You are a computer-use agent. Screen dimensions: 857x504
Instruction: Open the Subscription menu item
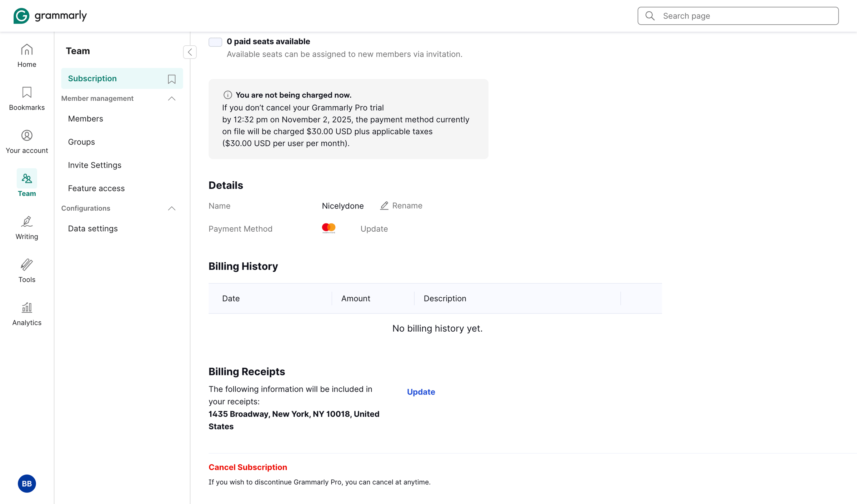pos(122,79)
